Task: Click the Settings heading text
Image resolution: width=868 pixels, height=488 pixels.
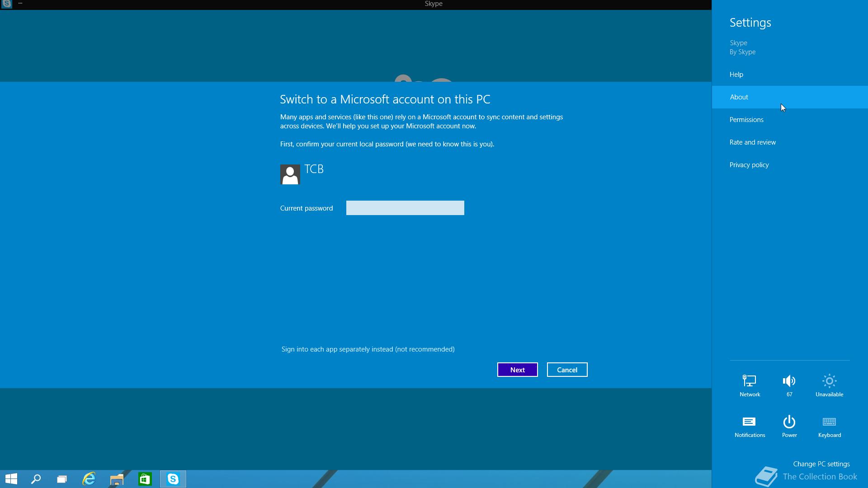Action: pyautogui.click(x=750, y=23)
